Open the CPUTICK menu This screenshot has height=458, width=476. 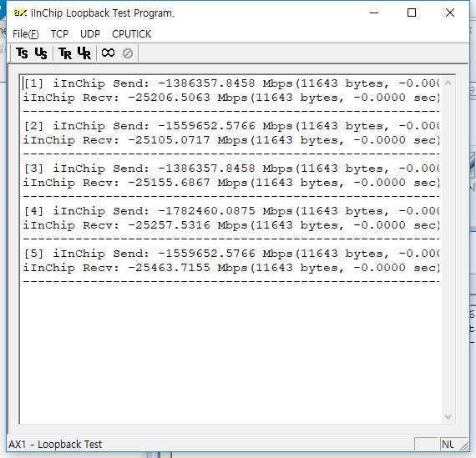click(x=131, y=34)
